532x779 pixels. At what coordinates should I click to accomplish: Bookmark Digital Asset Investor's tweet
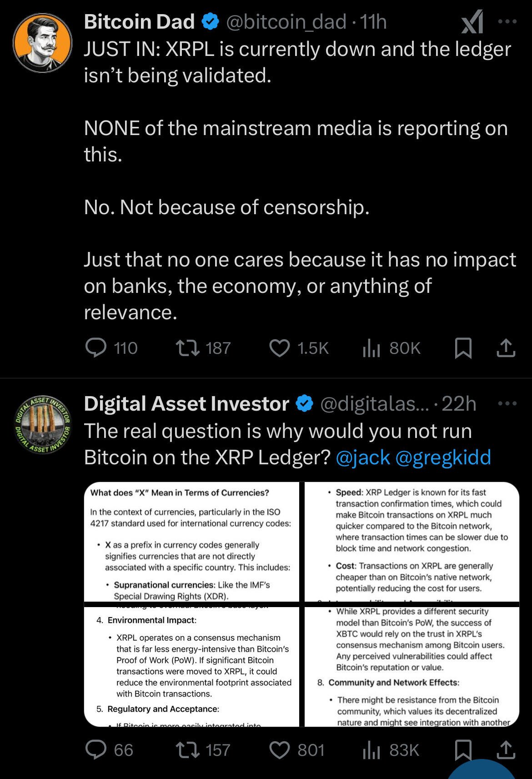click(x=463, y=750)
